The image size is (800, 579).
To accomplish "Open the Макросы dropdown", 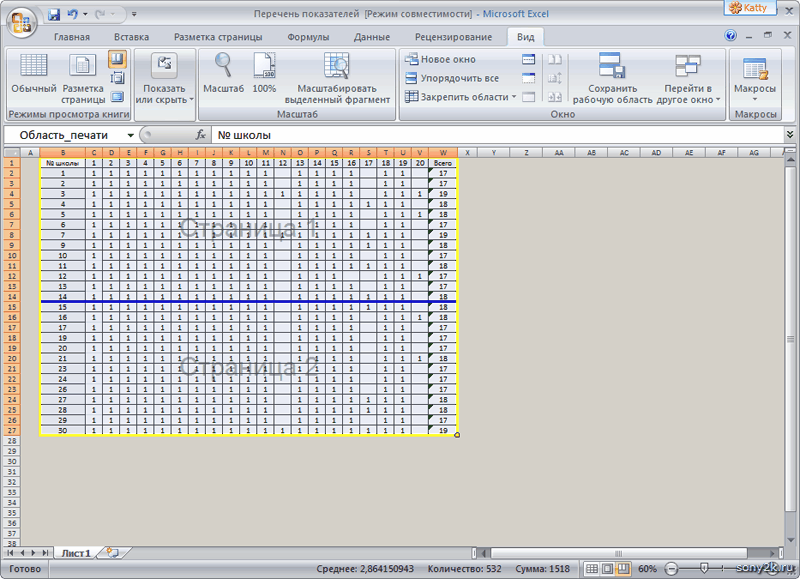I will pyautogui.click(x=755, y=77).
